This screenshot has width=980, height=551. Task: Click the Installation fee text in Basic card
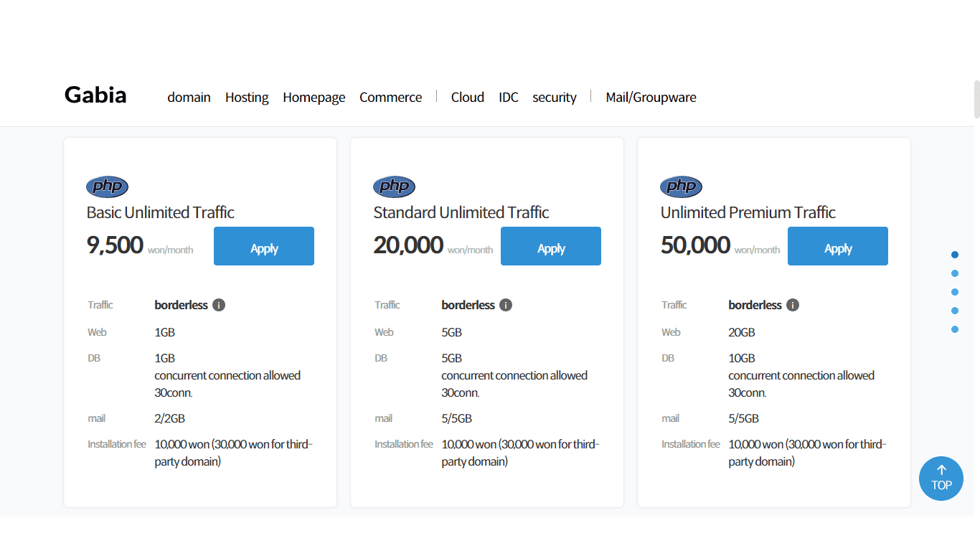pyautogui.click(x=234, y=453)
